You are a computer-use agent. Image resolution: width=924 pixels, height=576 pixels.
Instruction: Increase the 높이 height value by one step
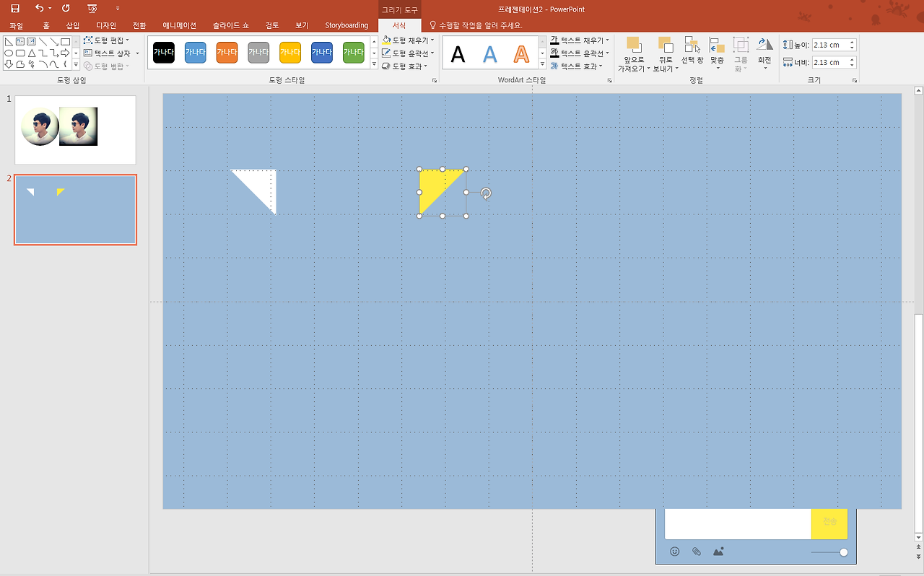click(x=852, y=42)
